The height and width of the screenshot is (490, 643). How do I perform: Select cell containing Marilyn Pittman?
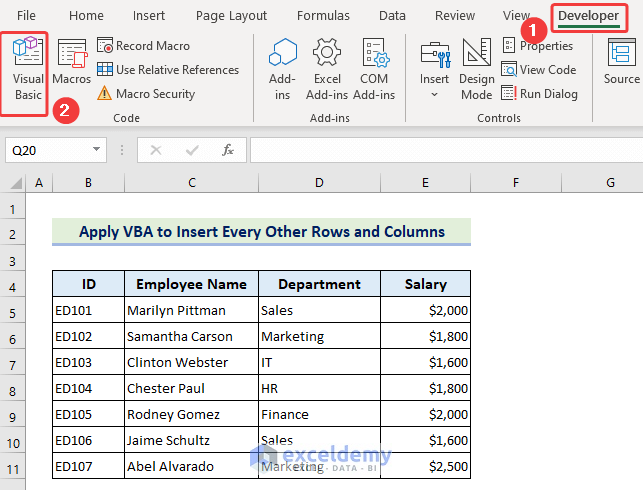coord(191,310)
